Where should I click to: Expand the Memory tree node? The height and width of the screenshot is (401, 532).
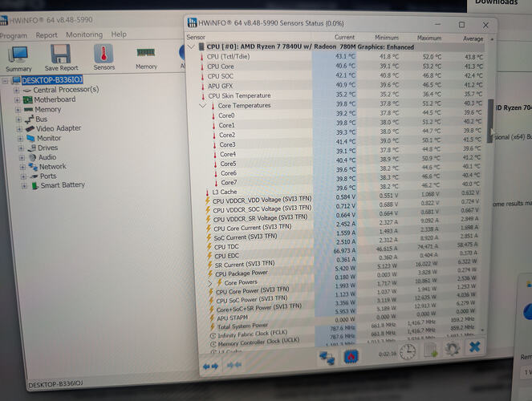(18, 110)
